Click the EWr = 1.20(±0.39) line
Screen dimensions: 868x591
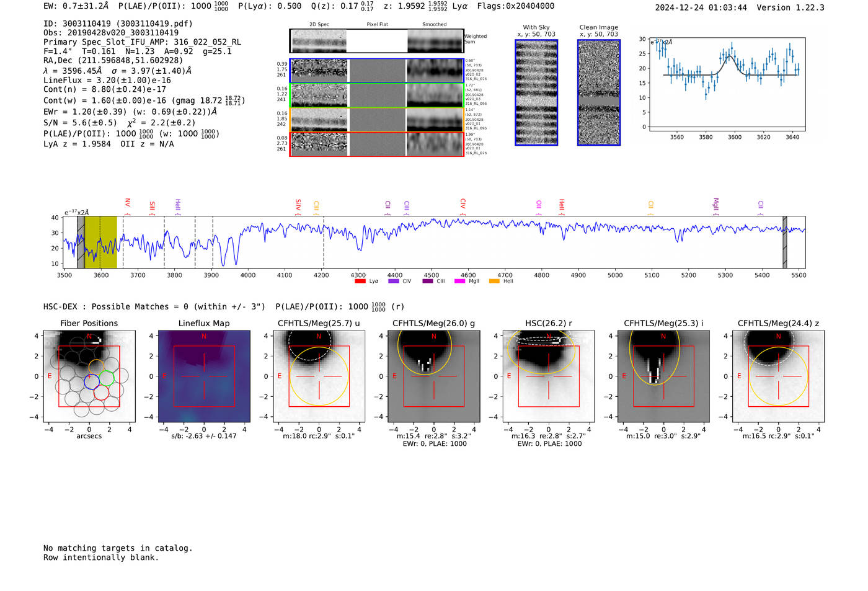130,112
